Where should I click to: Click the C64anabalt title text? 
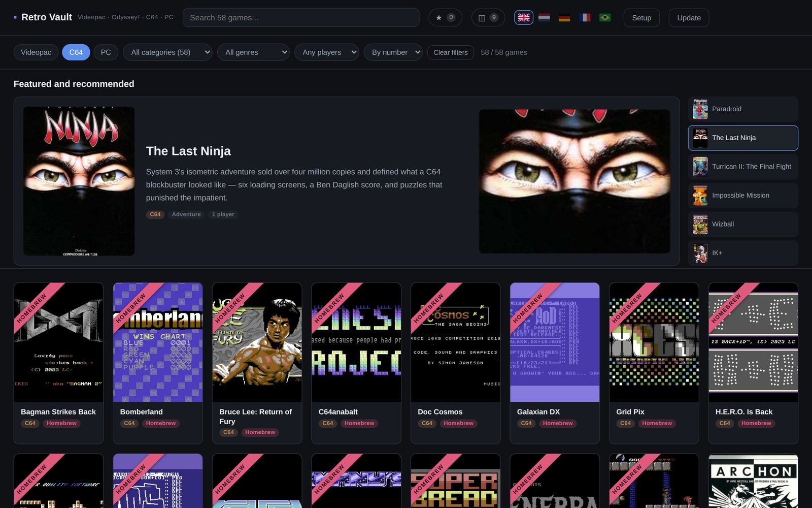point(338,412)
